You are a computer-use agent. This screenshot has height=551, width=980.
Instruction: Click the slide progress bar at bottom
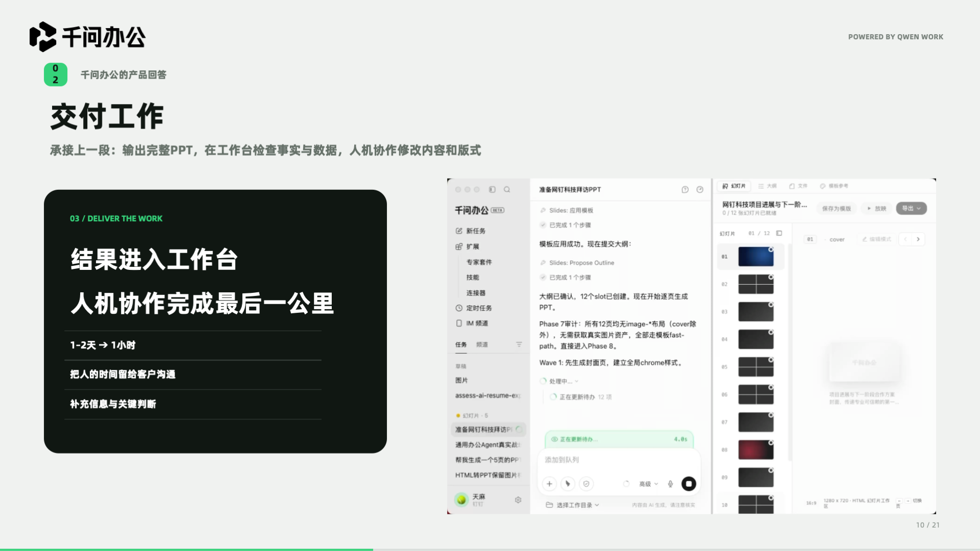pyautogui.click(x=490, y=549)
